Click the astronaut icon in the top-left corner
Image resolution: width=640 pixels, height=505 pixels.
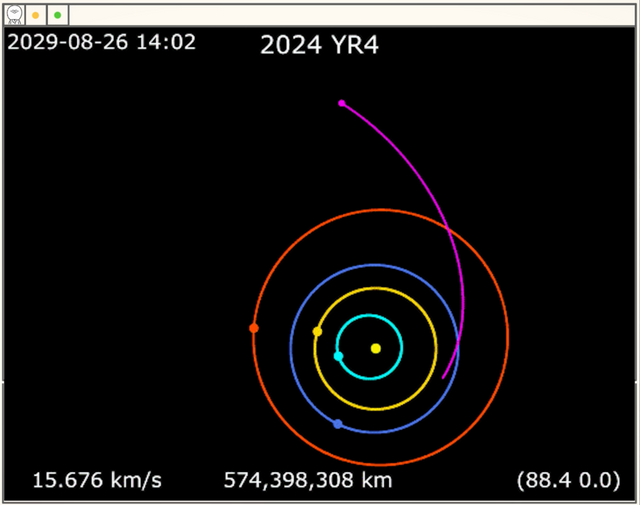coord(14,15)
